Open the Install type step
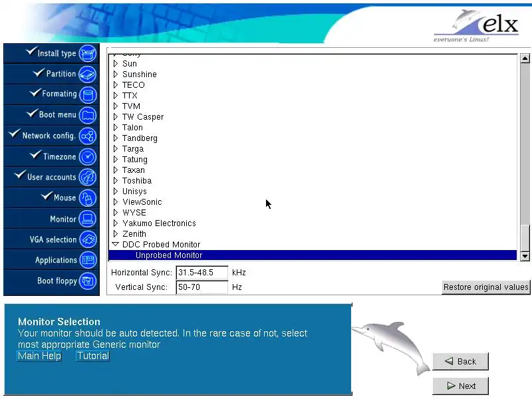532x399 pixels. (57, 53)
